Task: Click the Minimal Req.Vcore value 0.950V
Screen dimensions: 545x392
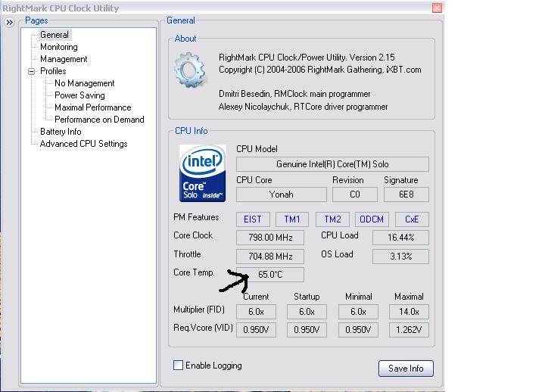Action: point(358,330)
